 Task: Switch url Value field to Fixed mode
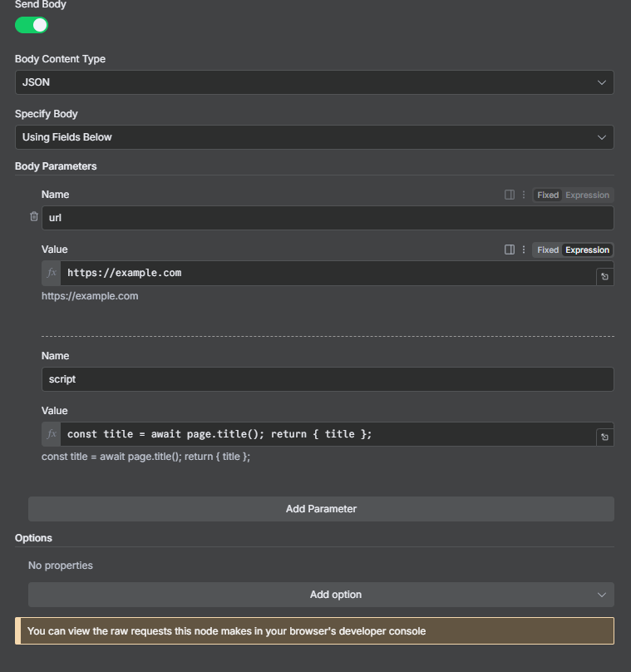pos(548,250)
